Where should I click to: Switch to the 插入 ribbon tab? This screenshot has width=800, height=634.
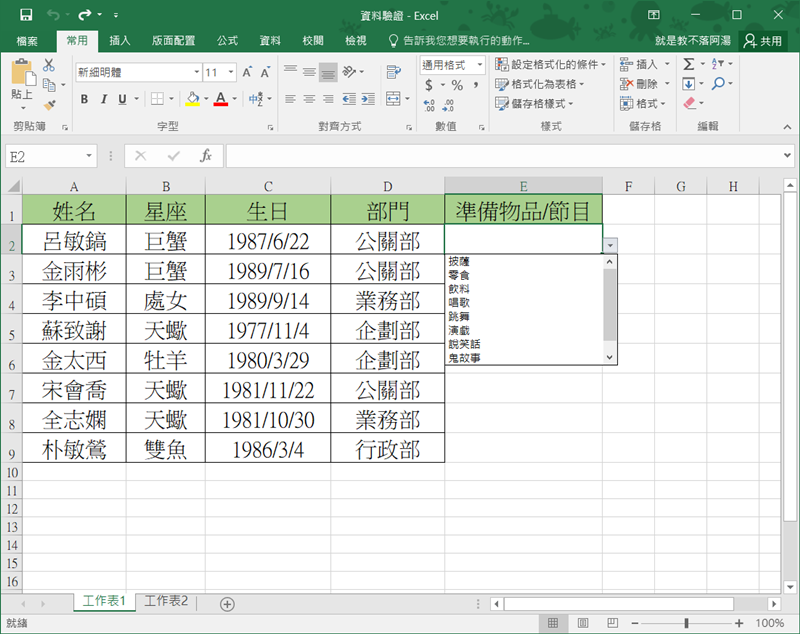click(x=120, y=41)
